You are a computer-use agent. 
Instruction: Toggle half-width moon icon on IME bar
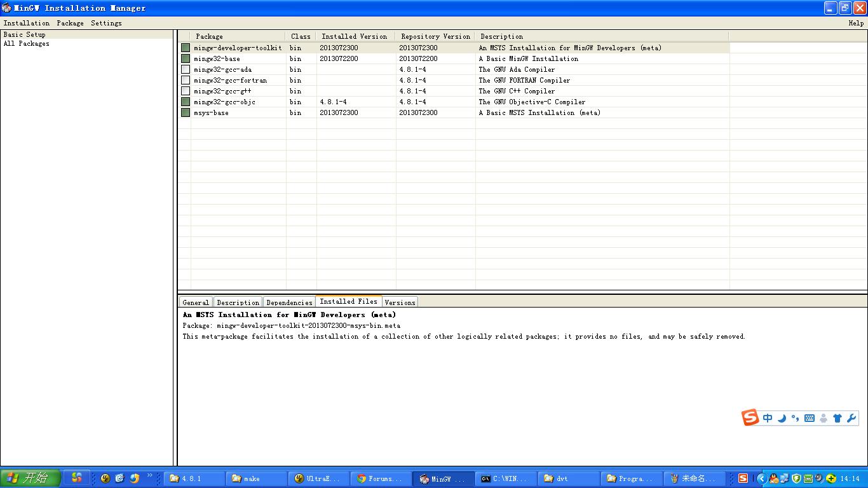tap(782, 418)
